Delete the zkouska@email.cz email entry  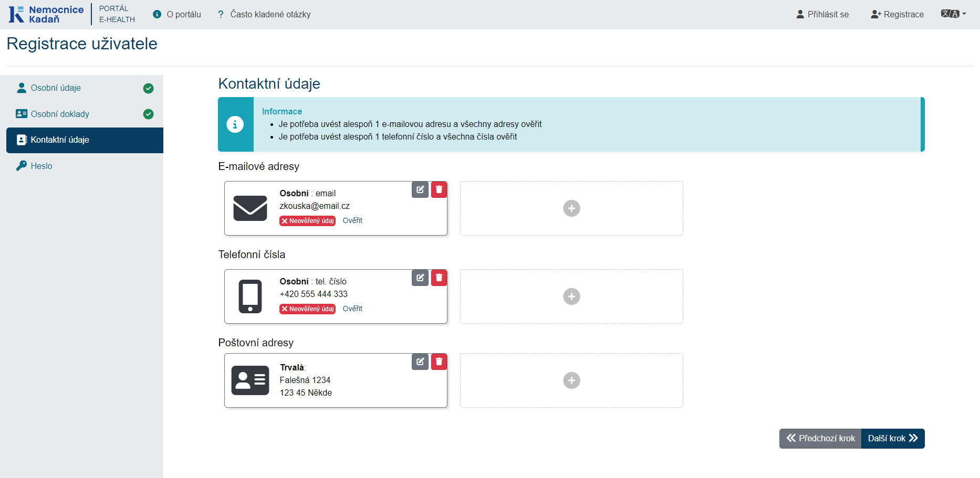(x=439, y=189)
